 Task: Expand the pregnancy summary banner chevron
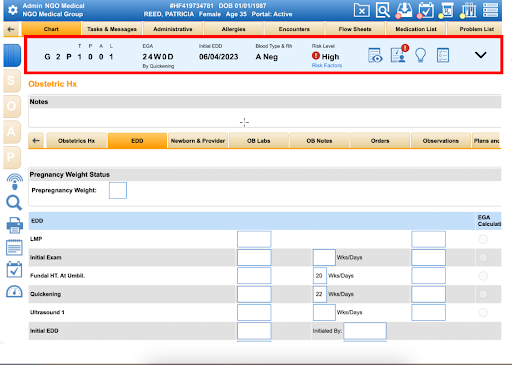coord(480,55)
